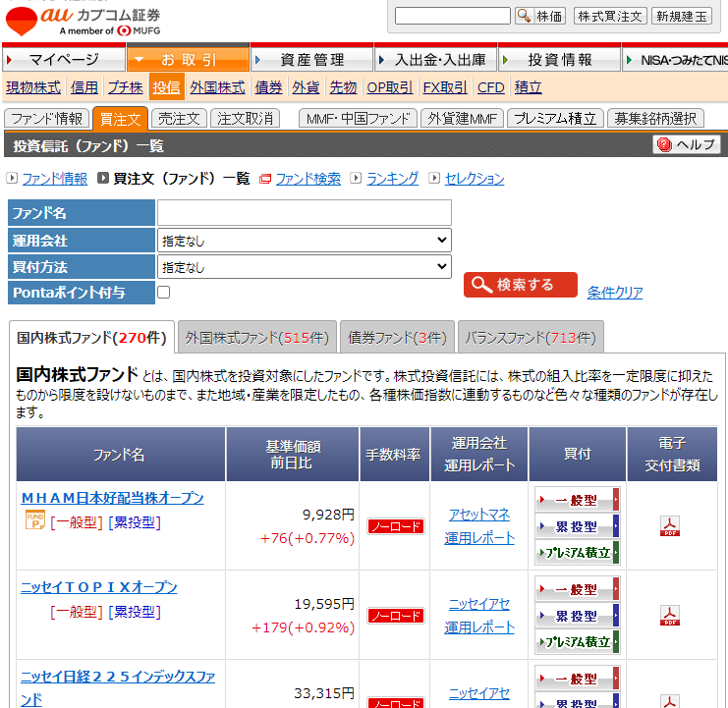The image size is (728, 708).
Task: Select 投信 submenu item
Action: (x=166, y=86)
